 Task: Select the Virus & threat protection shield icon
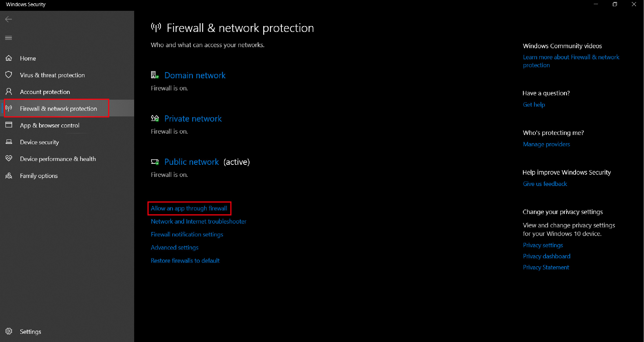click(9, 75)
